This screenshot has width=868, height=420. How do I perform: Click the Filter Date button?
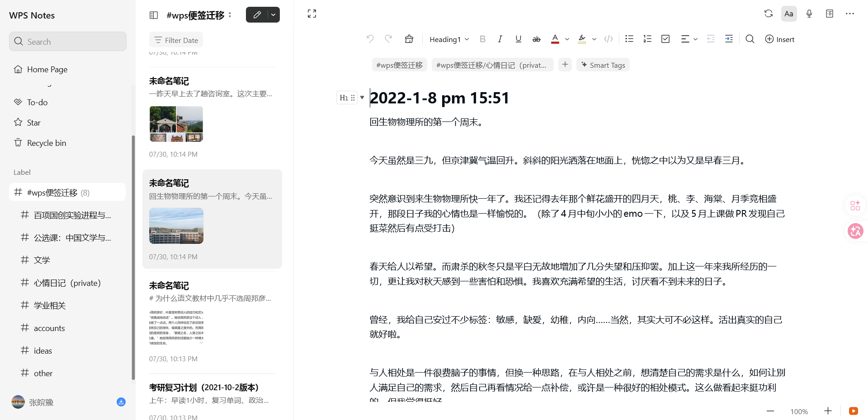[176, 40]
